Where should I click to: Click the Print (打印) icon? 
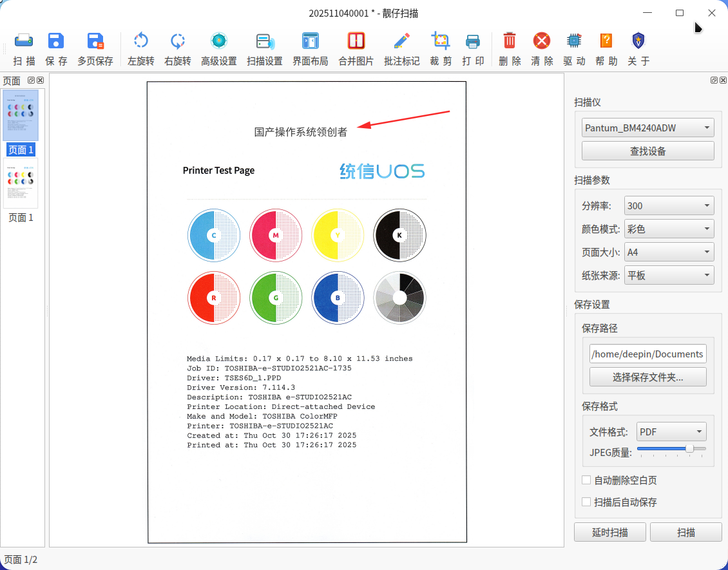(x=473, y=49)
